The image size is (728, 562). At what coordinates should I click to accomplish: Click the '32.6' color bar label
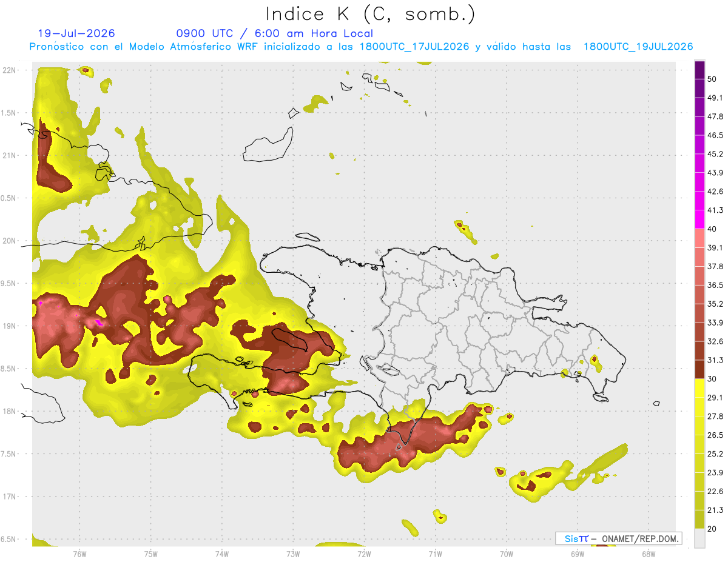point(715,341)
